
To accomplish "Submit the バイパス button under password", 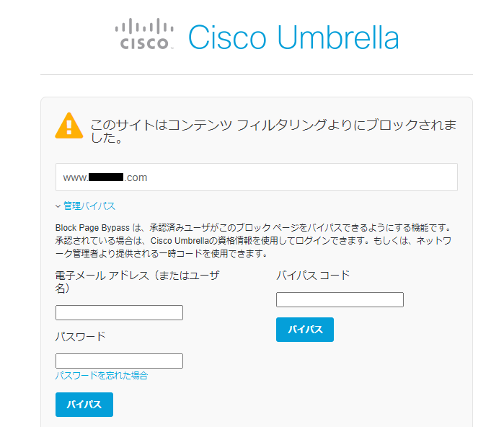I will (84, 405).
